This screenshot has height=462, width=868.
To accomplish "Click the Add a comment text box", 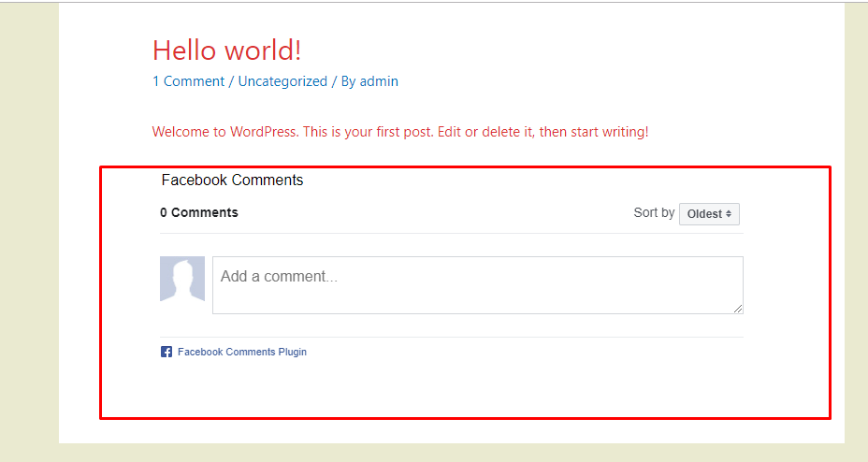I will click(x=478, y=285).
